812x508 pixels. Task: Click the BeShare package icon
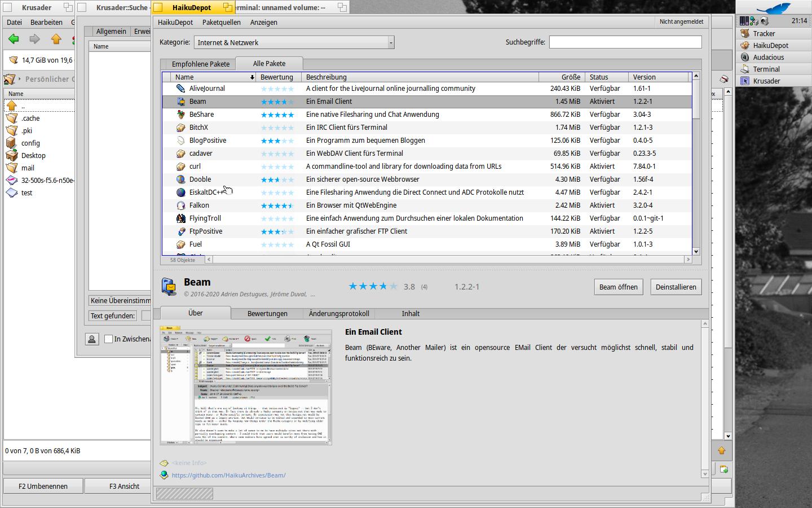(180, 115)
